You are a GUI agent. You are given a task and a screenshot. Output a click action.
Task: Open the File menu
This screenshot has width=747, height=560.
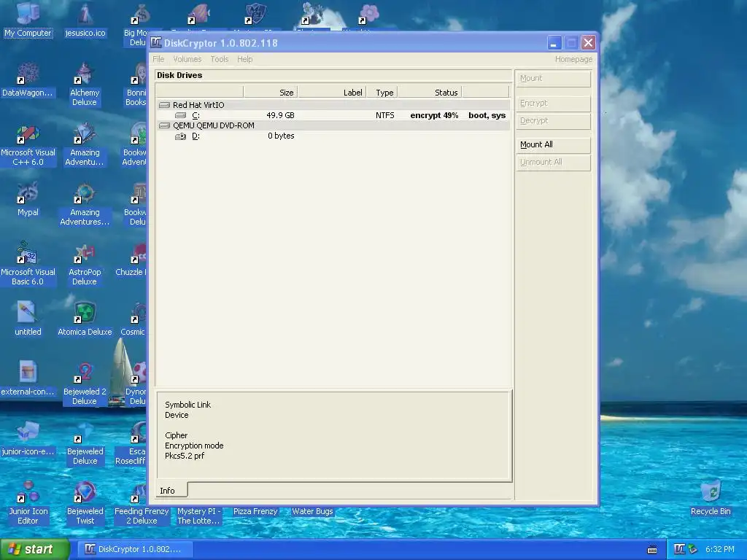tap(158, 59)
